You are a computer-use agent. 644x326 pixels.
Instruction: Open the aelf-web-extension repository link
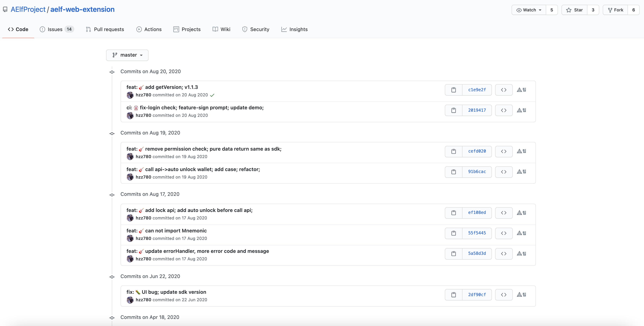coord(83,9)
